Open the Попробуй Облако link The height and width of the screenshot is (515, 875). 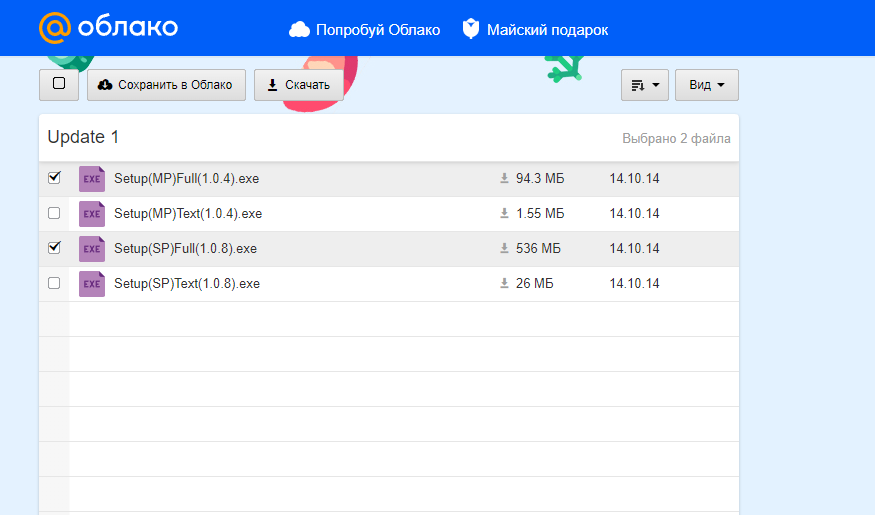click(x=378, y=30)
